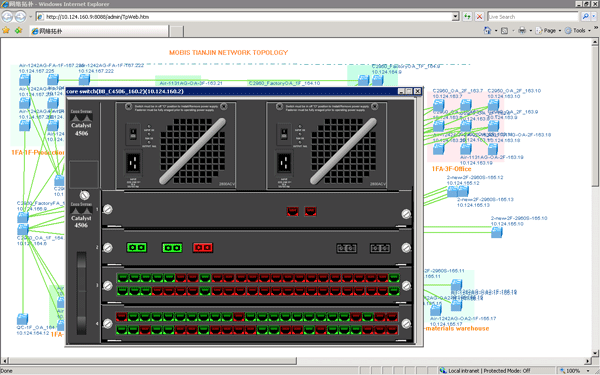
Task: Select the 2-new-2F-2960S-166.10 switch node
Action: click(x=497, y=232)
